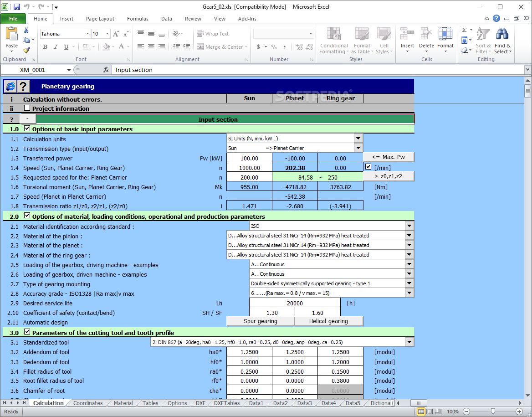This screenshot has height=417, width=532.
Task: Click the Cut scissors icon
Action: pyautogui.click(x=26, y=31)
